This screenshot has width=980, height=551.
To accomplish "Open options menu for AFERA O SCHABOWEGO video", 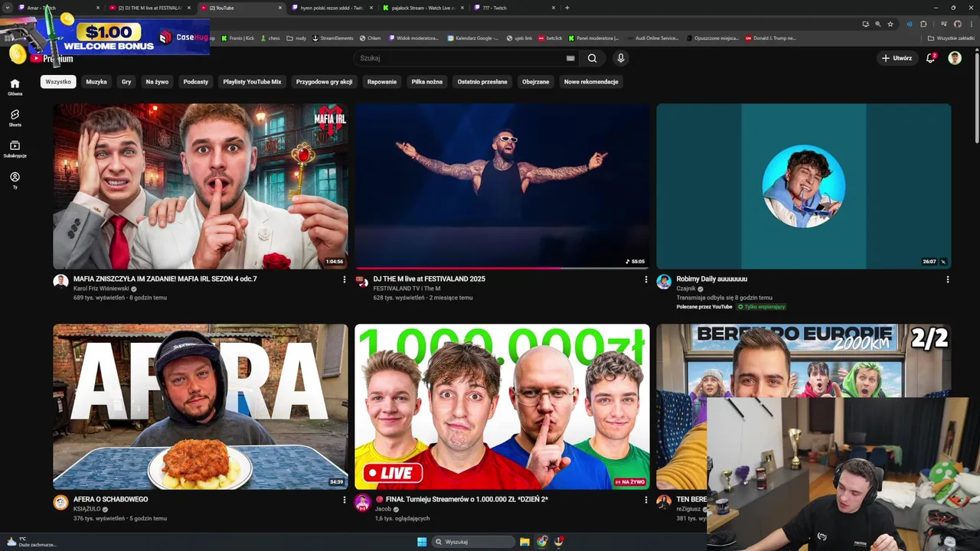I will [x=344, y=500].
